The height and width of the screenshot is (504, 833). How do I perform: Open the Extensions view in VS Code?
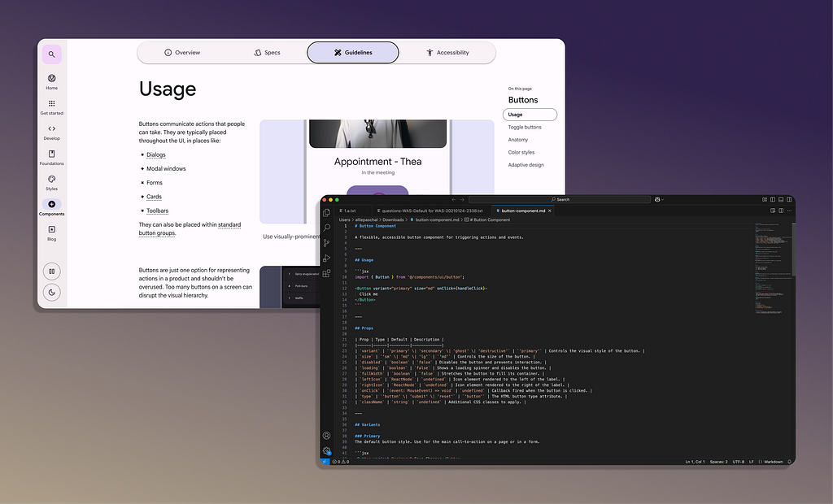pyautogui.click(x=327, y=273)
